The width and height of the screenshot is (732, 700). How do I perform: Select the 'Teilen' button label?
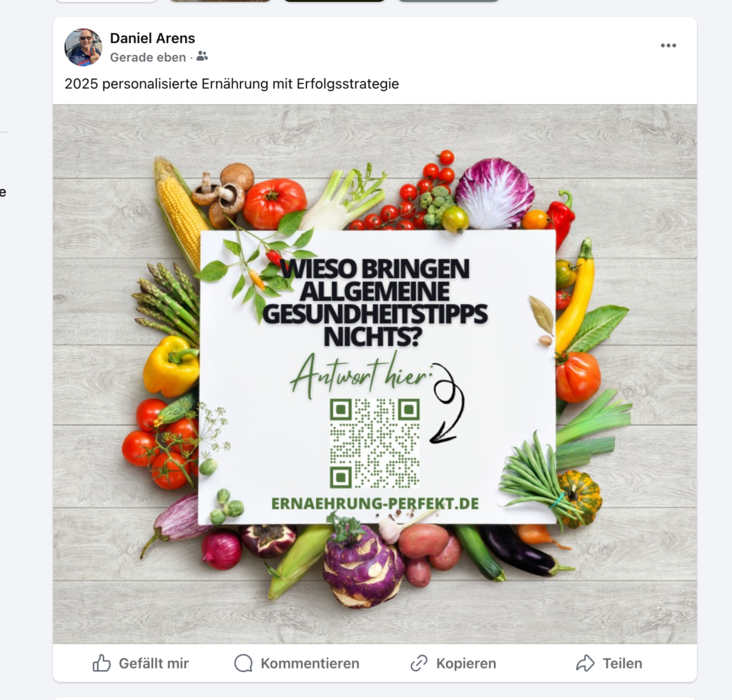pos(623,663)
